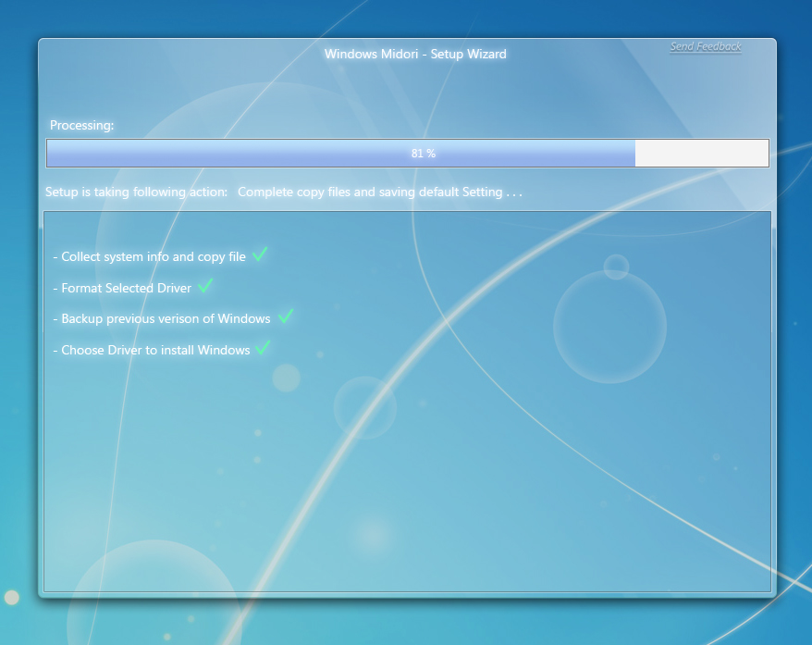The image size is (812, 645).
Task: Click the '81 %' text inside the progress bar
Action: [x=422, y=153]
